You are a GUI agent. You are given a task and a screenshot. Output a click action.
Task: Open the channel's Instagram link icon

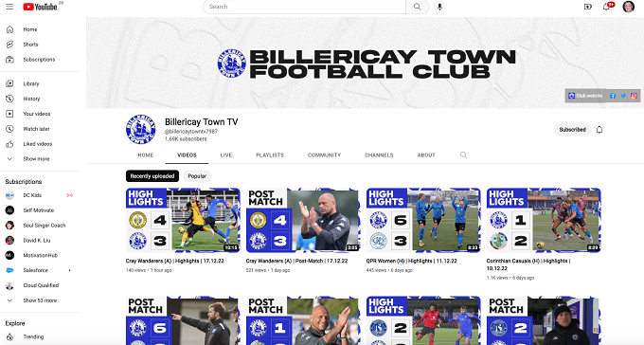[635, 96]
